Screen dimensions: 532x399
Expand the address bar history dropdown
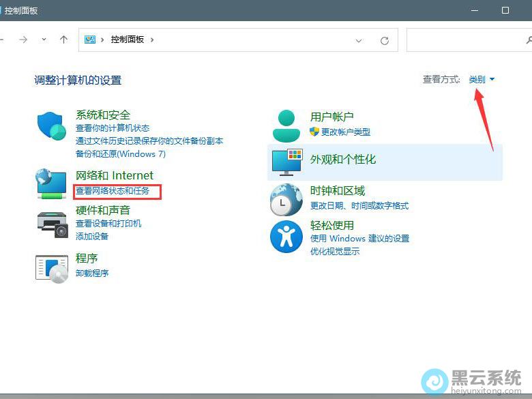(359, 40)
